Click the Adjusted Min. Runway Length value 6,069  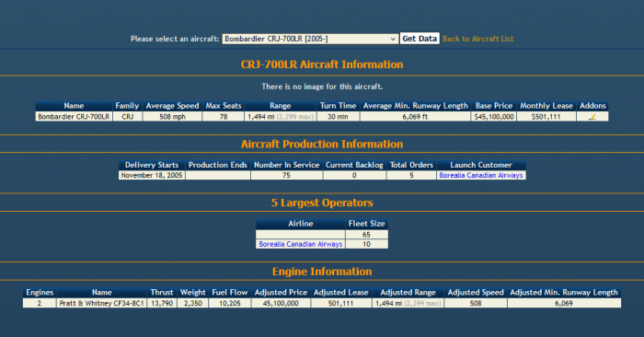pos(564,303)
